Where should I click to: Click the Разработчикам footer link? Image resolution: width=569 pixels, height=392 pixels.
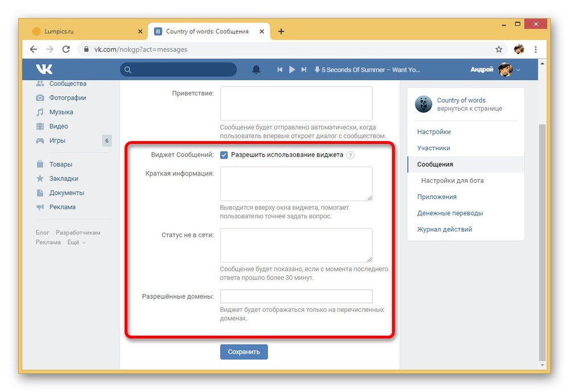(78, 232)
